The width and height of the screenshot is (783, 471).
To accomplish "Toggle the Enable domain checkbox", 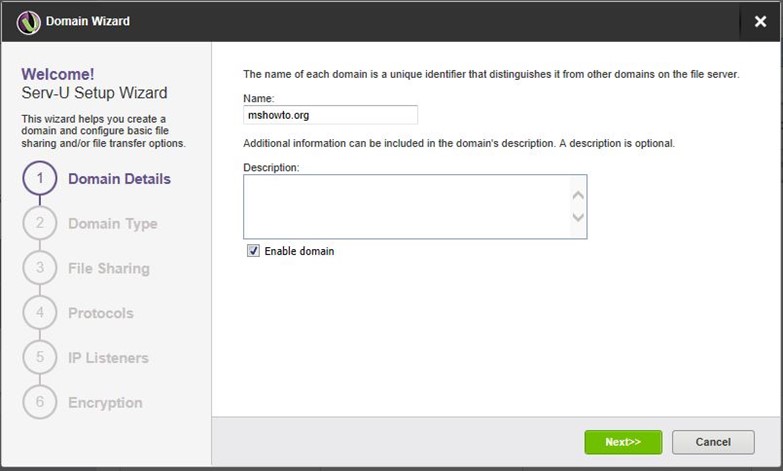I will click(253, 251).
